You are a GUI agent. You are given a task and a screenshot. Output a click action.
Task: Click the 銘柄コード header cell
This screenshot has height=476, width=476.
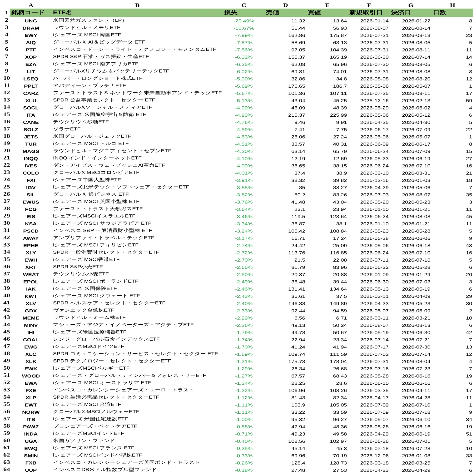31,13
